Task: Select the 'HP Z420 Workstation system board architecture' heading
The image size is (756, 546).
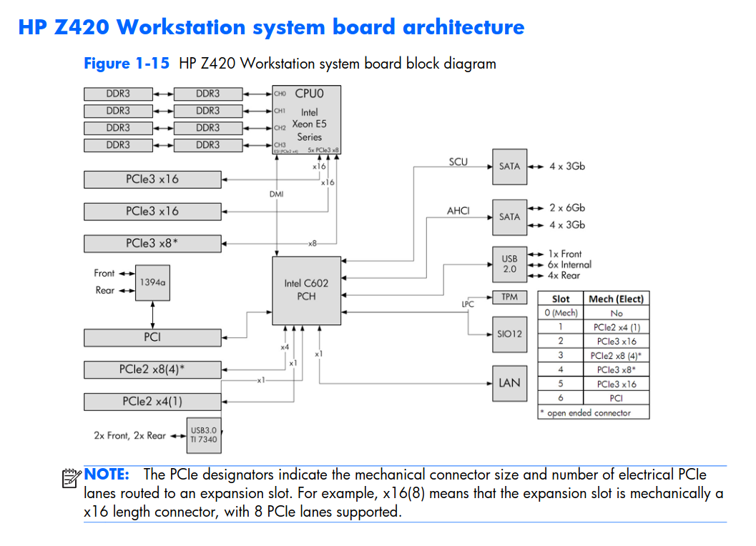Action: click(x=271, y=27)
